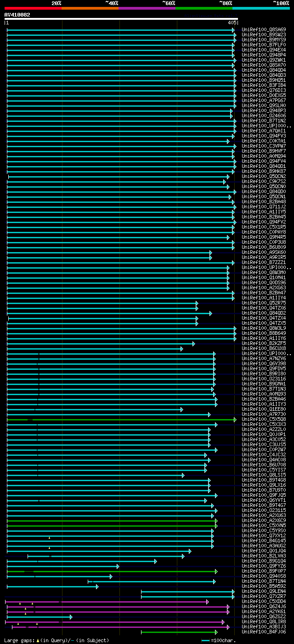Select hit UniRef100_C0KTA1
Screen dimensions: 294x644
264,141
